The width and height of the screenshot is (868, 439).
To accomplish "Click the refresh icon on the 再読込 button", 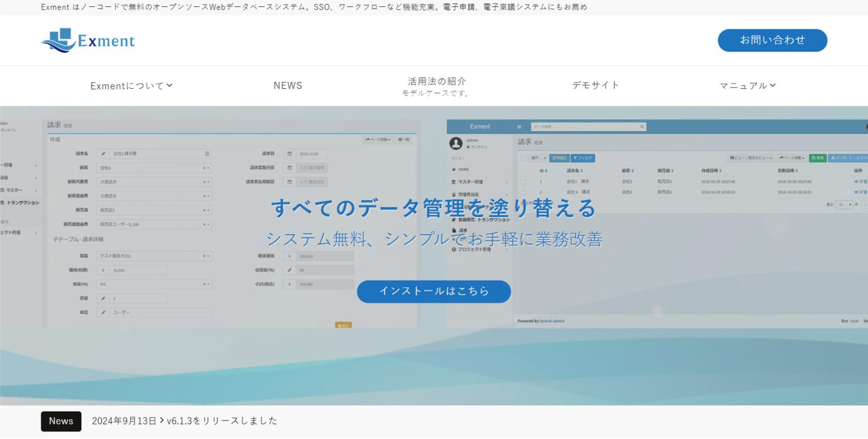I will click(x=554, y=158).
